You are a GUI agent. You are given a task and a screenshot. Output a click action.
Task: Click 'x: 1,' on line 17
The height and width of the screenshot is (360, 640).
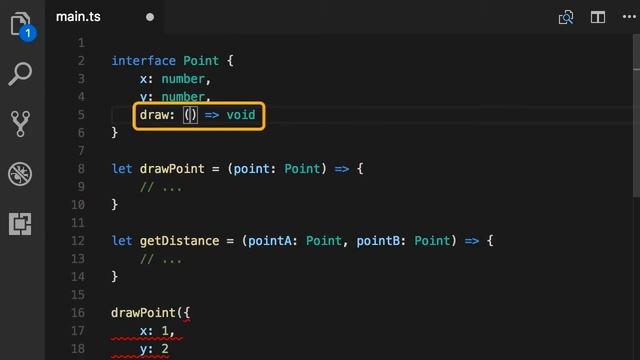(x=157, y=331)
